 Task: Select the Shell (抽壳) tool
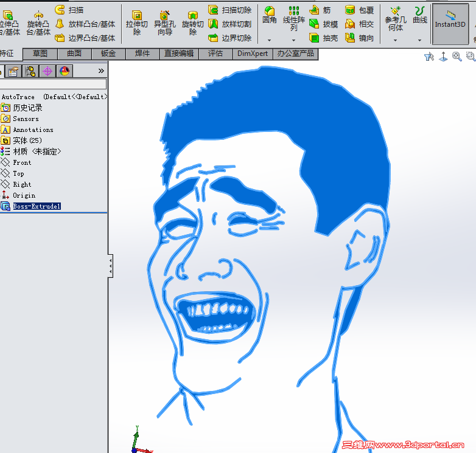(x=324, y=38)
